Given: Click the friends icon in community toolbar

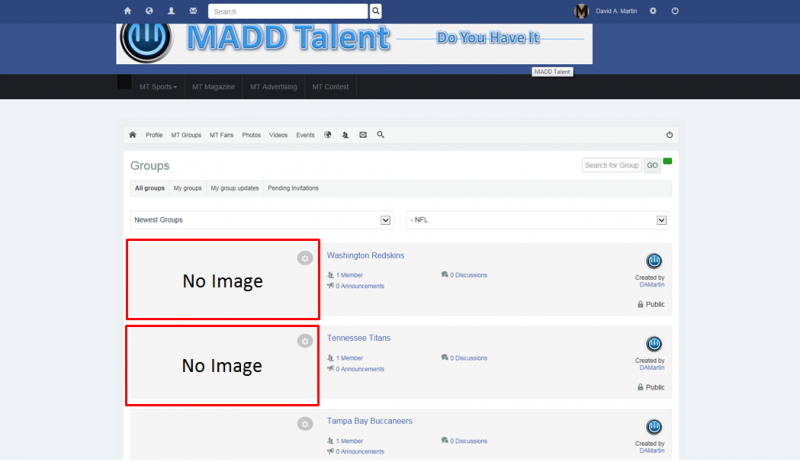Looking at the screenshot, I should tap(345, 135).
